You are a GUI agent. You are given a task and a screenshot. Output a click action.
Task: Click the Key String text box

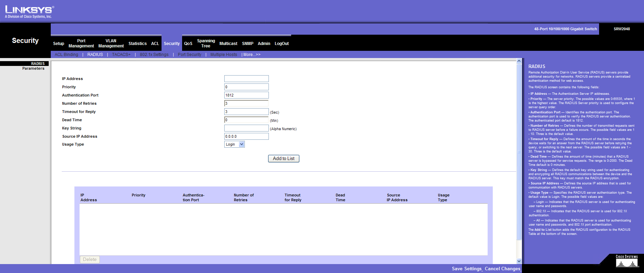(246, 128)
